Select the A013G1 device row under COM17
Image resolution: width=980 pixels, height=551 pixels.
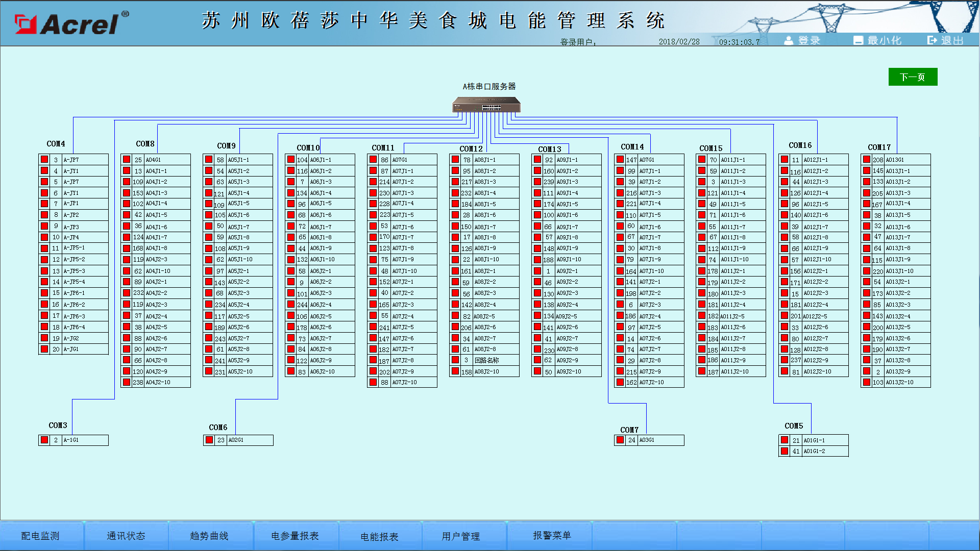[895, 160]
